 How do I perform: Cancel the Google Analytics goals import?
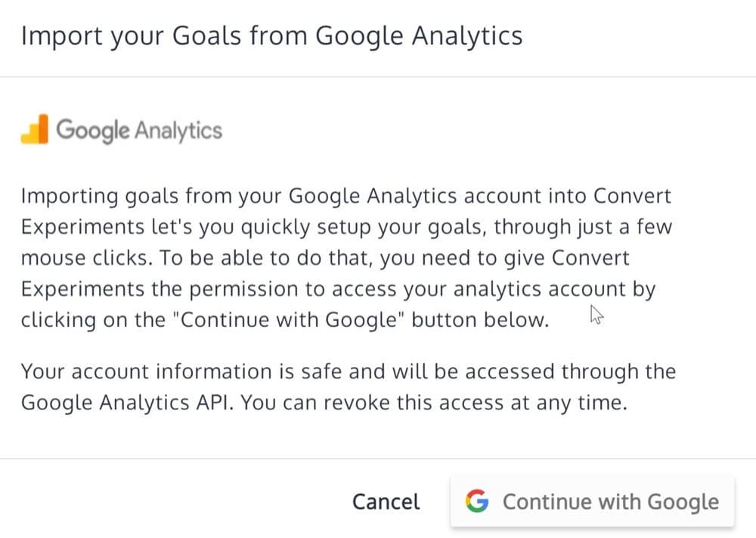[386, 502]
